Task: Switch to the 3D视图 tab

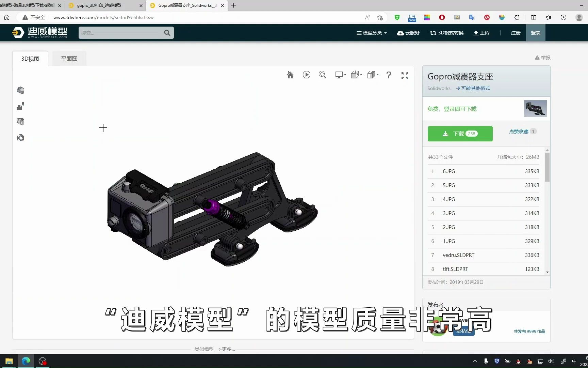Action: click(30, 59)
